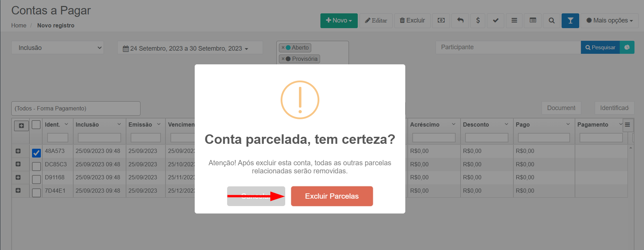Screen dimensions: 644x250
Task: Open the Mais opções menu
Action: tap(609, 20)
